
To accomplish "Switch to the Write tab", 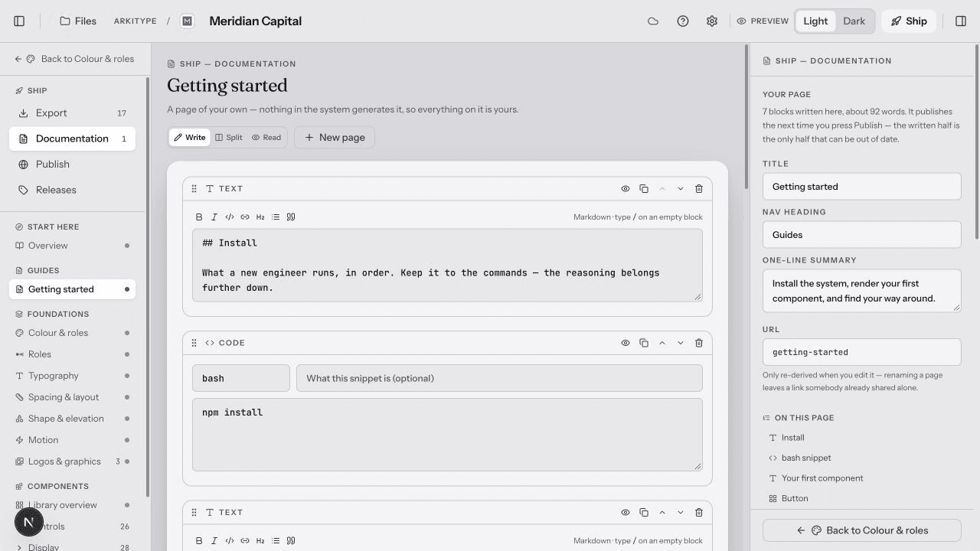I will pyautogui.click(x=190, y=138).
